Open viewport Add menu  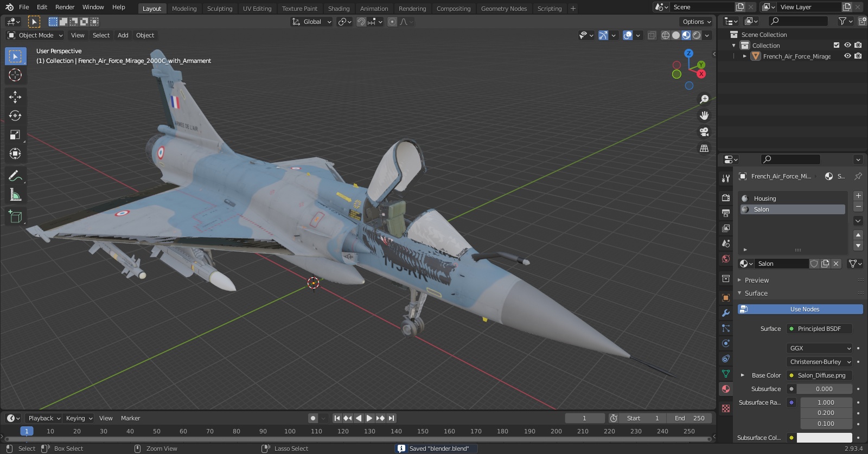123,35
